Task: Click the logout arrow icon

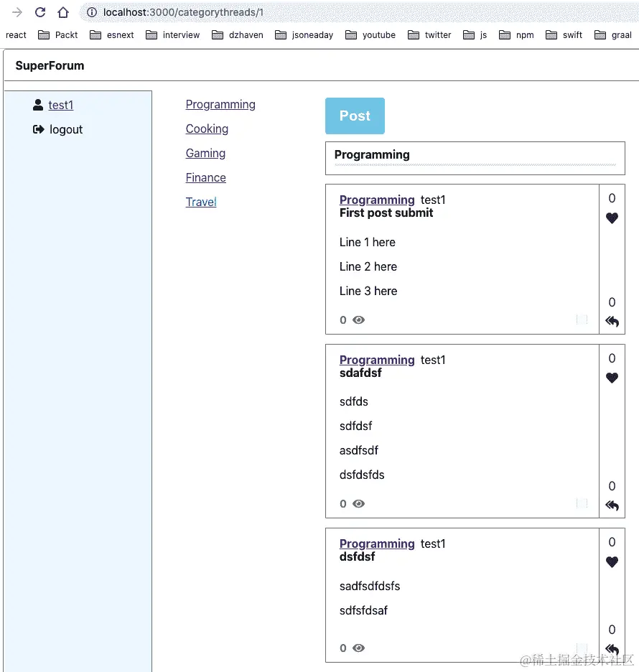Action: pos(39,129)
